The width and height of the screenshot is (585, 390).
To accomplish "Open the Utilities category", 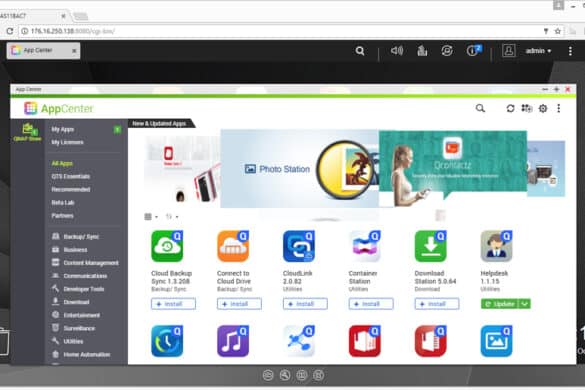I will 68,341.
